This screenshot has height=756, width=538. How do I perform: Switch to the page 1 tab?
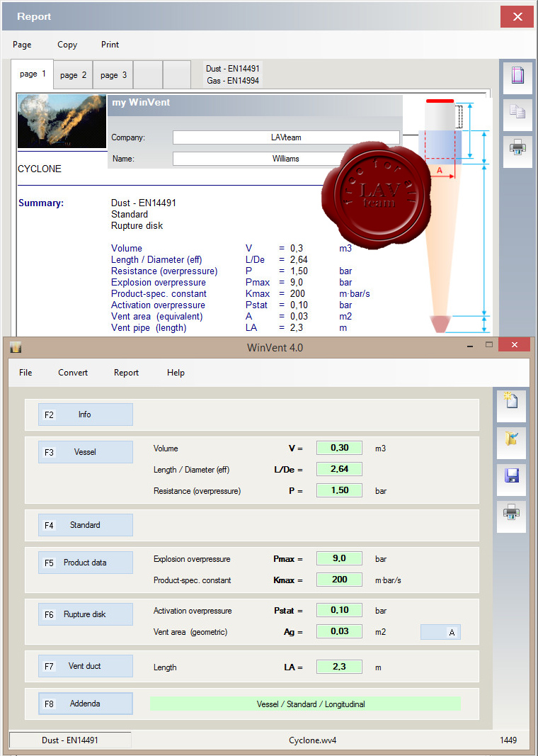pos(33,74)
